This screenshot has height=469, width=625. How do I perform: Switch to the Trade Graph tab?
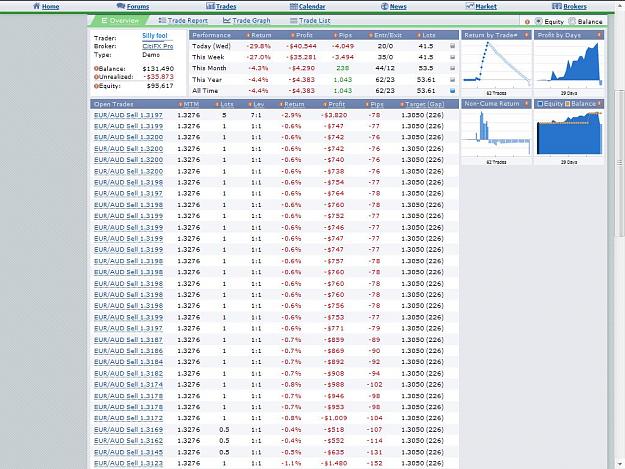click(247, 21)
